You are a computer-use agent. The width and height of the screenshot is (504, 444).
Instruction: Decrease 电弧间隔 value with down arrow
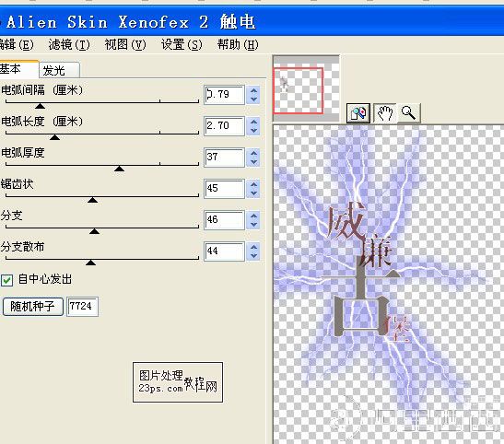tap(253, 99)
